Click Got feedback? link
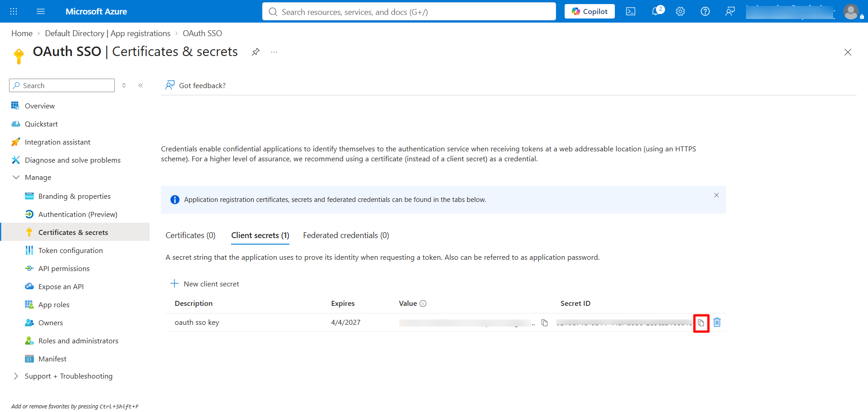 pyautogui.click(x=195, y=85)
